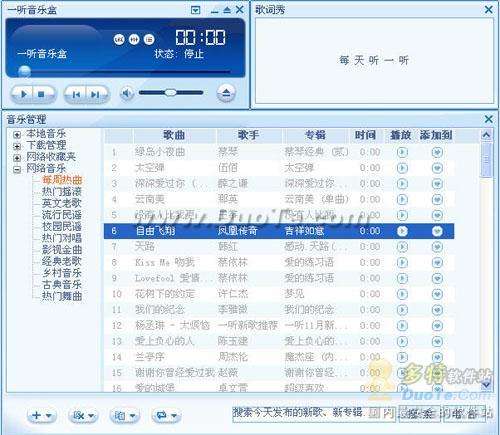The width and height of the screenshot is (500, 435).
Task: Open the 古典音乐 category
Action: tap(62, 284)
